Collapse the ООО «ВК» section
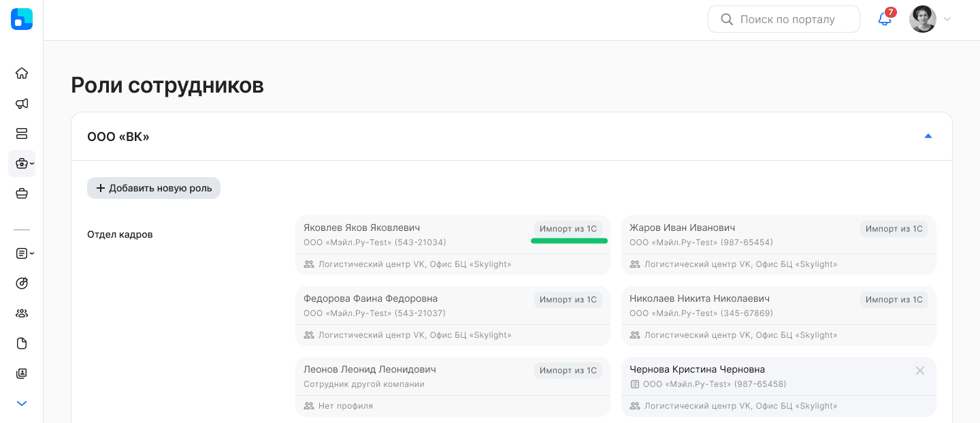 pyautogui.click(x=928, y=136)
